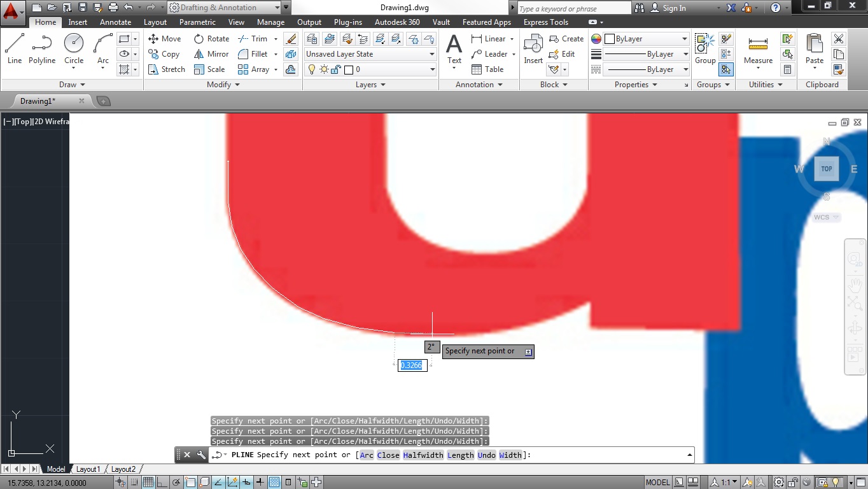
Task: Select the Polyline tool
Action: point(42,49)
